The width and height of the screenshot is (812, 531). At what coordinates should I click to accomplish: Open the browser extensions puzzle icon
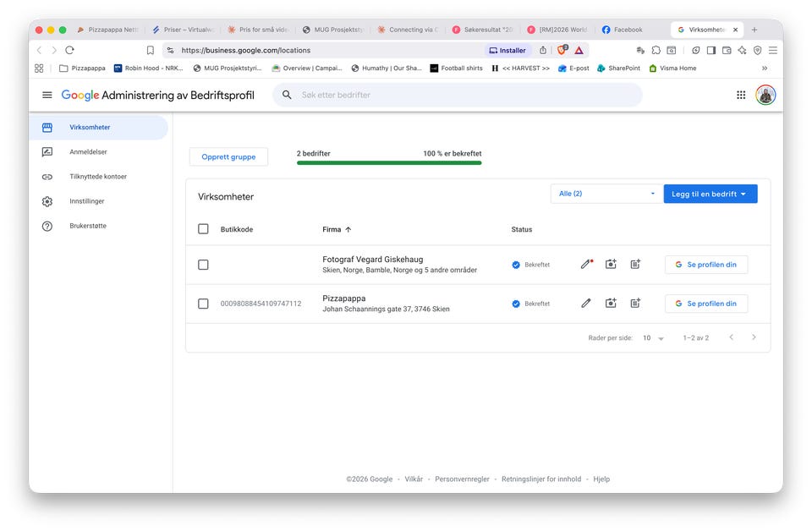656,50
